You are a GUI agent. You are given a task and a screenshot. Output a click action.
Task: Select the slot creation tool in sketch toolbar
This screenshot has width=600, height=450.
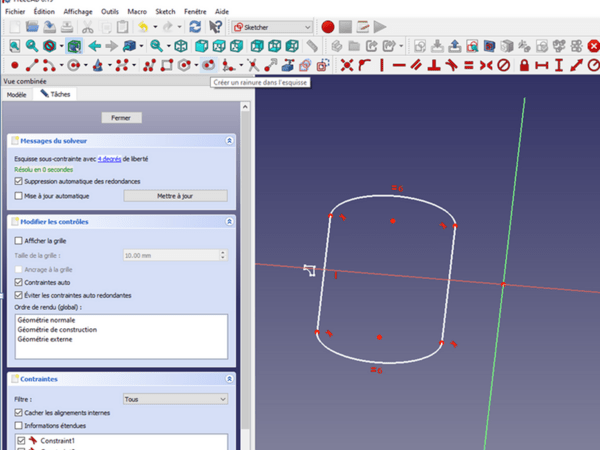pos(208,65)
